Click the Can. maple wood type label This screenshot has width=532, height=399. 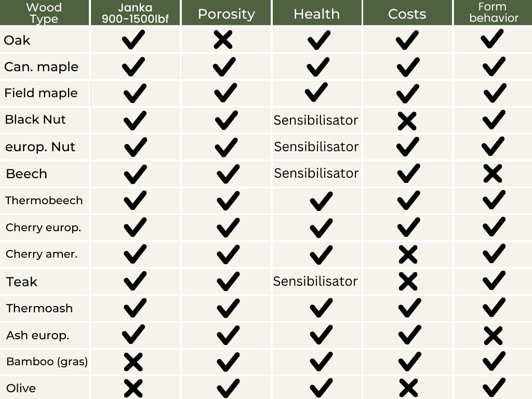(41, 67)
